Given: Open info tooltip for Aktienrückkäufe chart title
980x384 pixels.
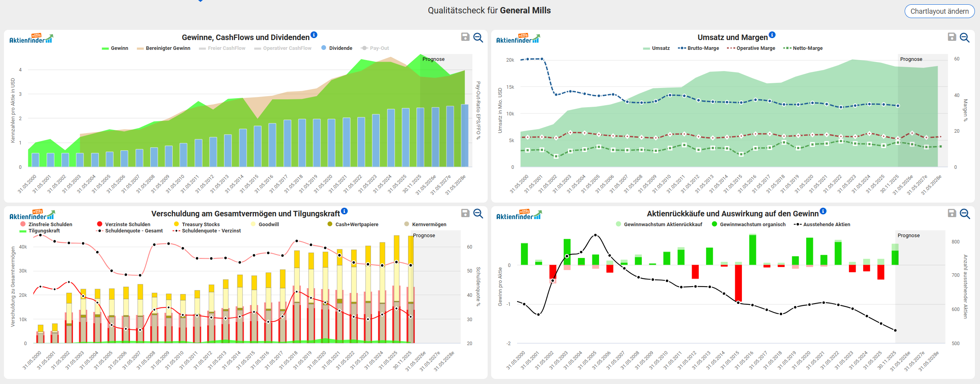Looking at the screenshot, I should click(823, 211).
